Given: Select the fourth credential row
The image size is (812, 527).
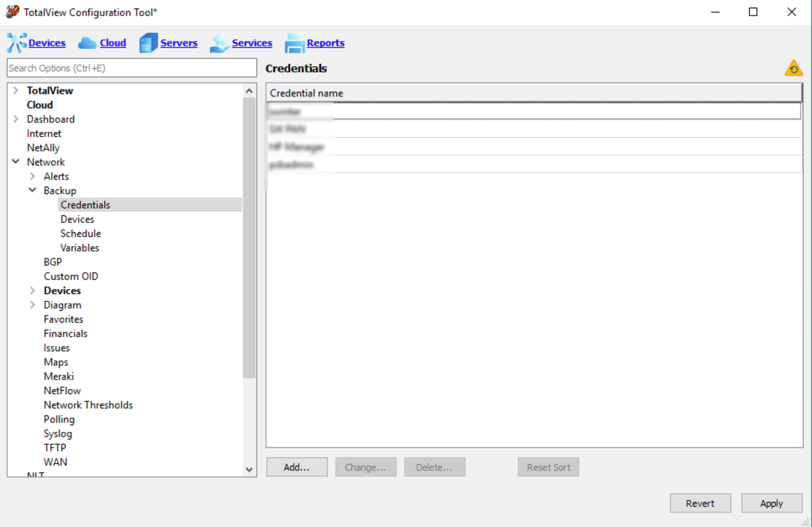Looking at the screenshot, I should [x=534, y=164].
